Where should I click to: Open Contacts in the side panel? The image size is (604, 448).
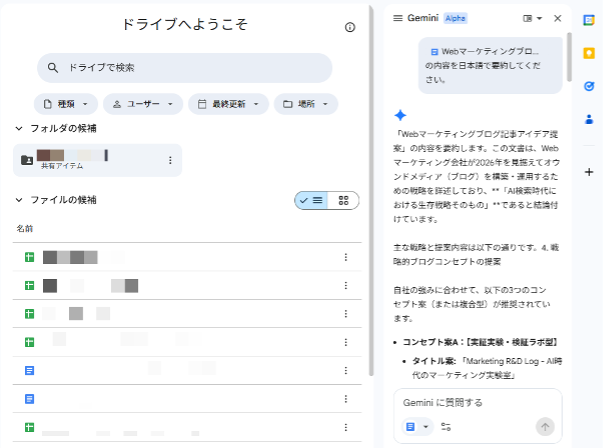pos(589,119)
